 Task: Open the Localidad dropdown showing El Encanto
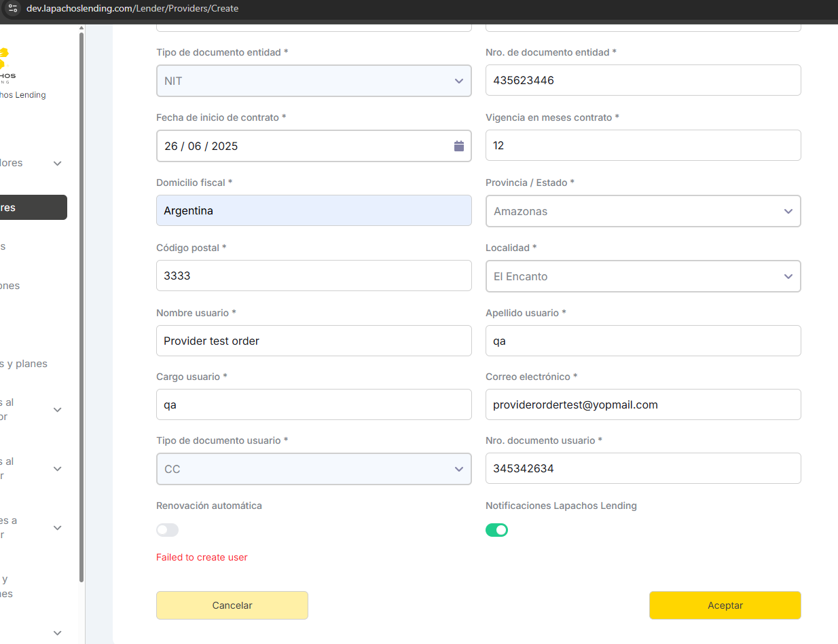642,276
